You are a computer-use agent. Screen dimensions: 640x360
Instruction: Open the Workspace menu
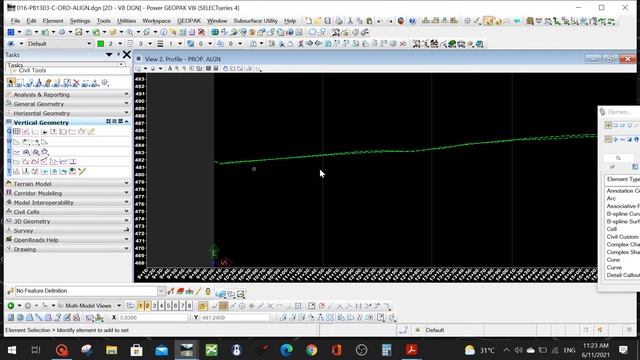pyautogui.click(x=156, y=21)
